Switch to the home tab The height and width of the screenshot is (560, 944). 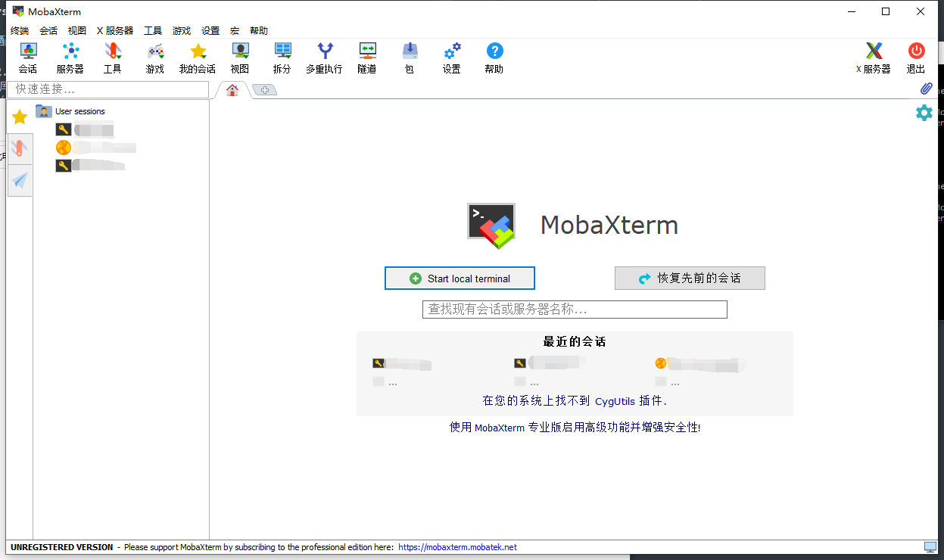[x=232, y=89]
